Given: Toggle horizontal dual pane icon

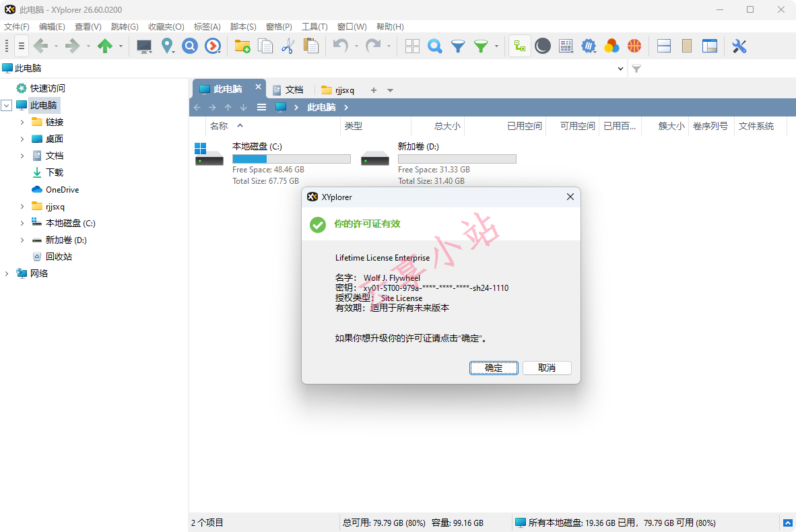Looking at the screenshot, I should pos(664,46).
